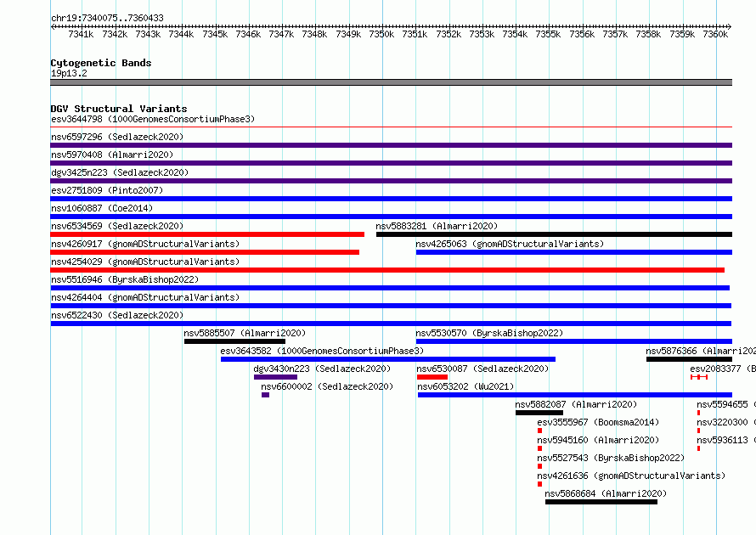Click nsv5945160 Almarri2020 label
This screenshot has height=535, width=756.
pyautogui.click(x=598, y=440)
